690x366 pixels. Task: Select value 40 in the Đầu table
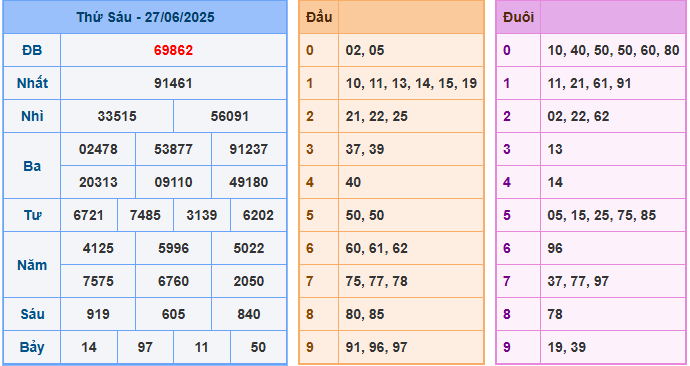pyautogui.click(x=353, y=182)
